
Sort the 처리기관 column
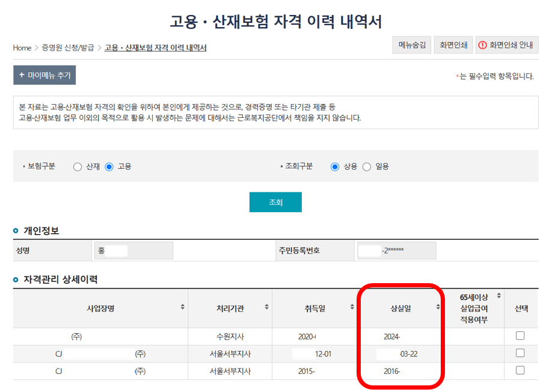pos(265,307)
